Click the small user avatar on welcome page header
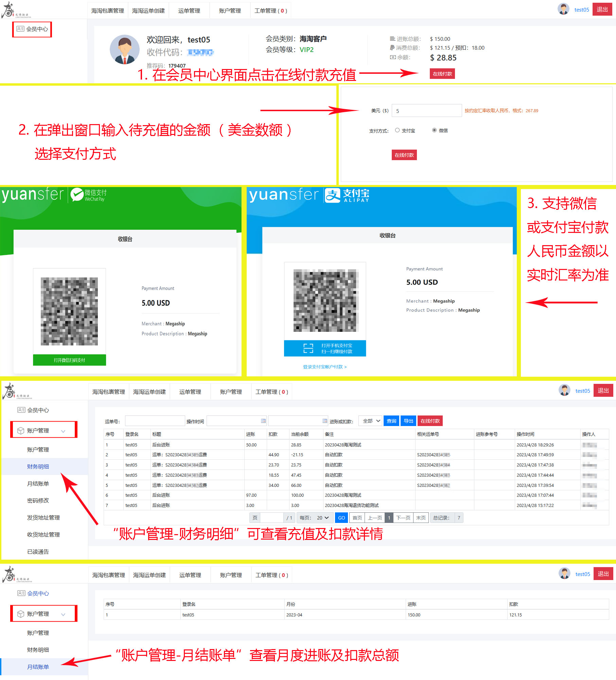Viewport: 616px width, 680px height. point(563,9)
